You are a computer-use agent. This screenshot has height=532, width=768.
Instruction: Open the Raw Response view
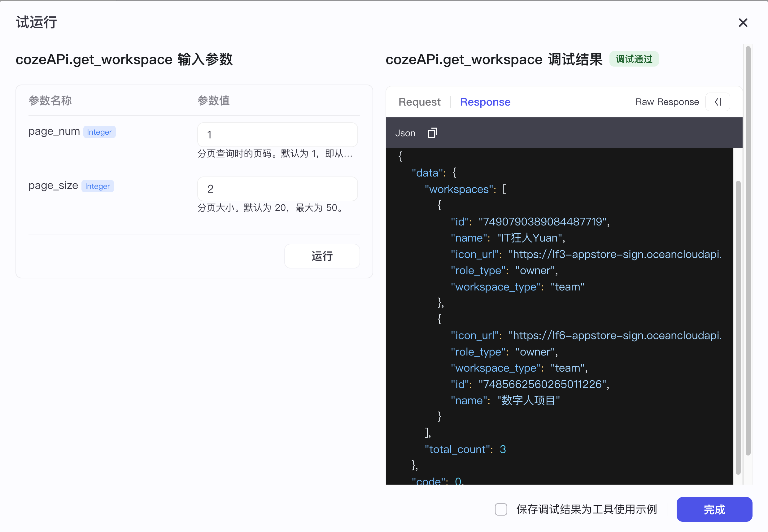[x=667, y=102]
